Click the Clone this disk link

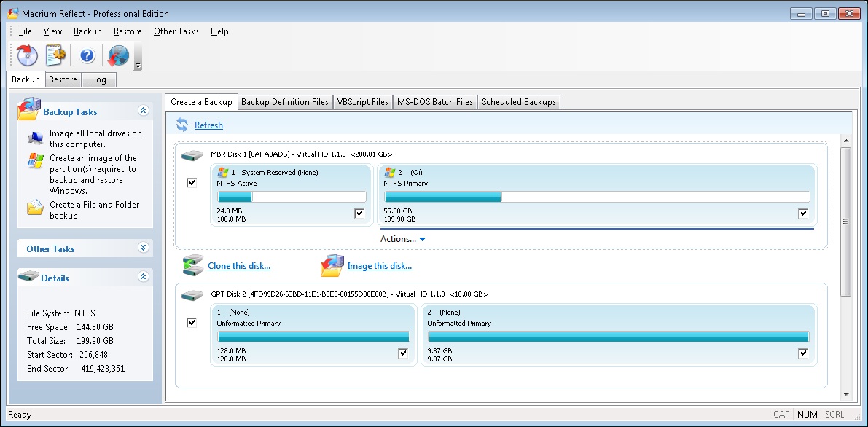239,266
